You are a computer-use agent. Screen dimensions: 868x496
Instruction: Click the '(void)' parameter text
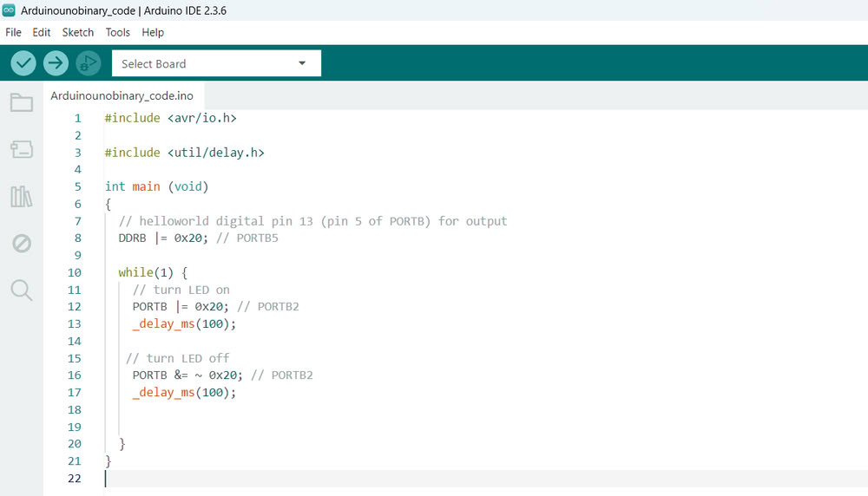pyautogui.click(x=188, y=187)
